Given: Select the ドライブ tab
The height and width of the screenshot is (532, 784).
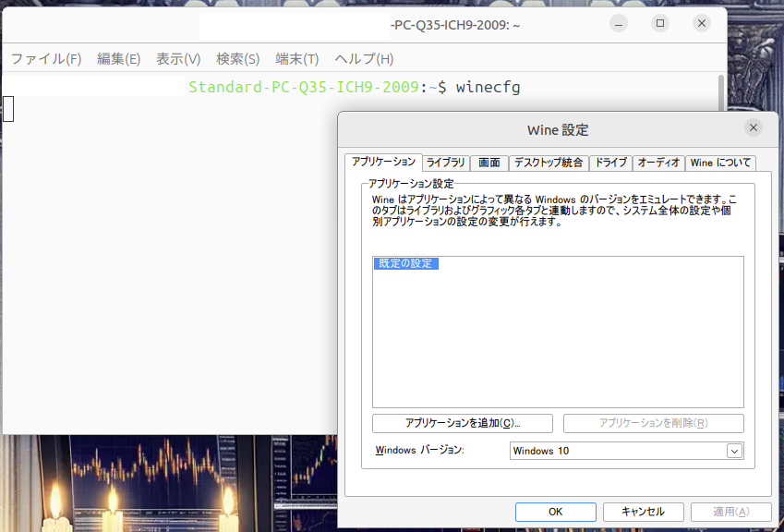Looking at the screenshot, I should coord(610,163).
